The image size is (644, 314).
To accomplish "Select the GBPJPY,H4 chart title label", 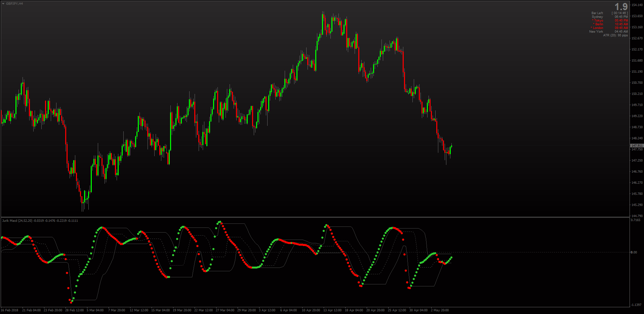I will (14, 4).
